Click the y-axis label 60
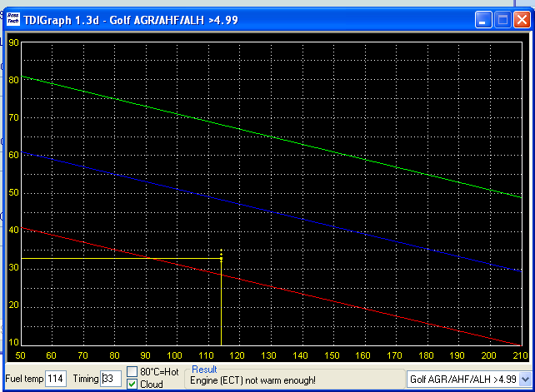The height and width of the screenshot is (392, 535). tap(13, 155)
